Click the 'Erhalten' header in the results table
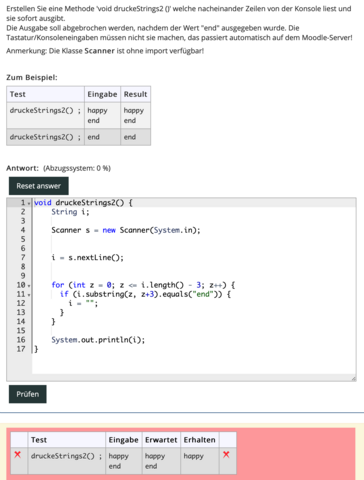 199,440
